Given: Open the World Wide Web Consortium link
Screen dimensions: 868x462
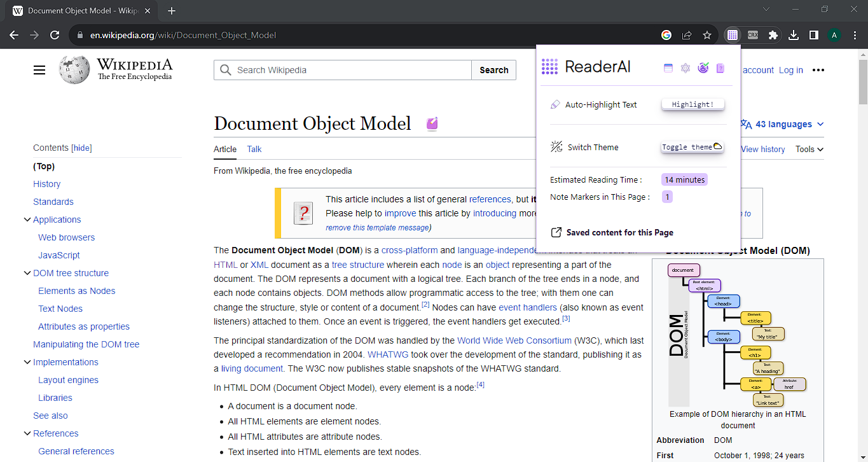Looking at the screenshot, I should point(514,340).
